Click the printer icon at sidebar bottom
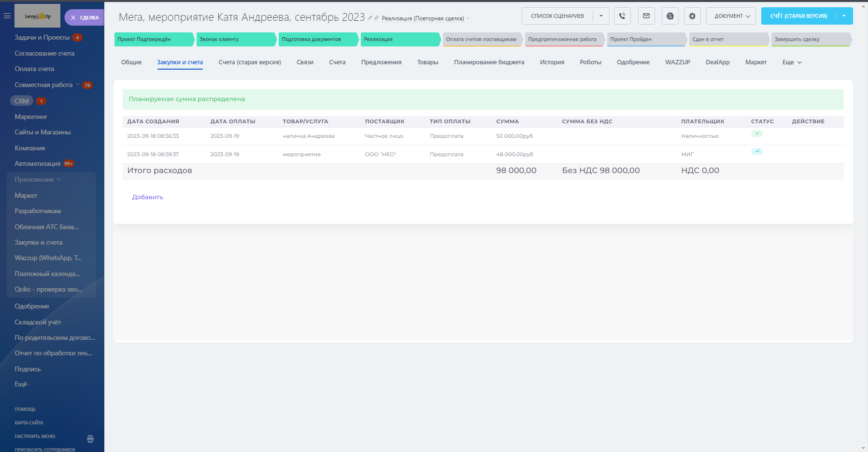Viewport: 868px width, 452px height. [90, 439]
